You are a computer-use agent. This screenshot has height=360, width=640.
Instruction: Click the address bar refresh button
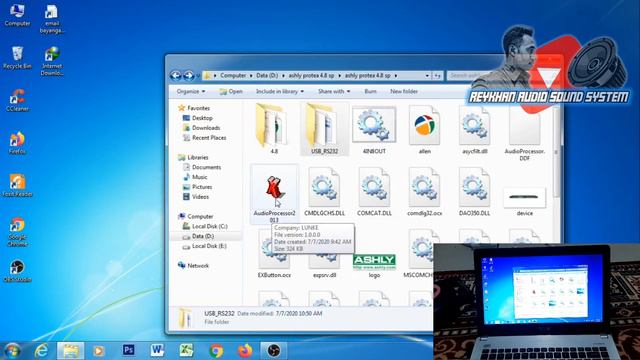point(438,76)
